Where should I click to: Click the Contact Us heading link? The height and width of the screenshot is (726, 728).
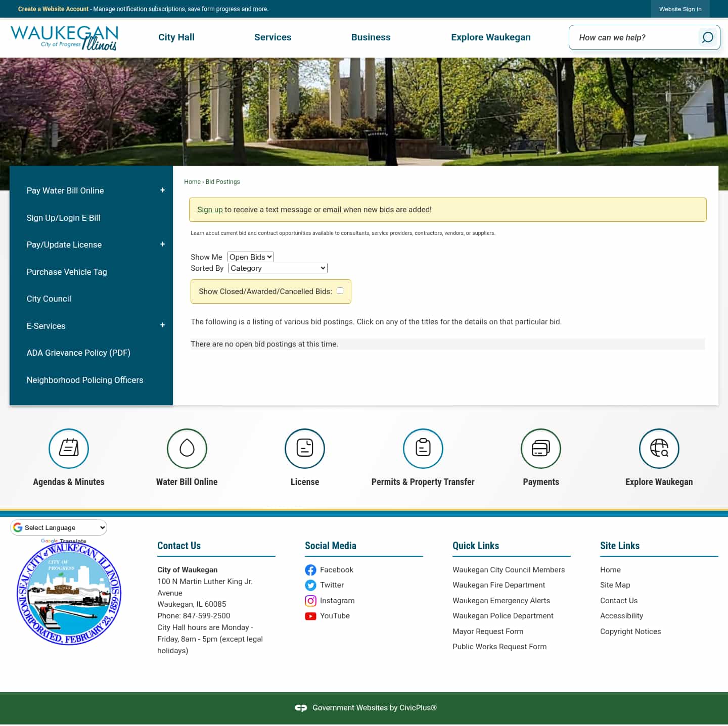[x=179, y=546]
